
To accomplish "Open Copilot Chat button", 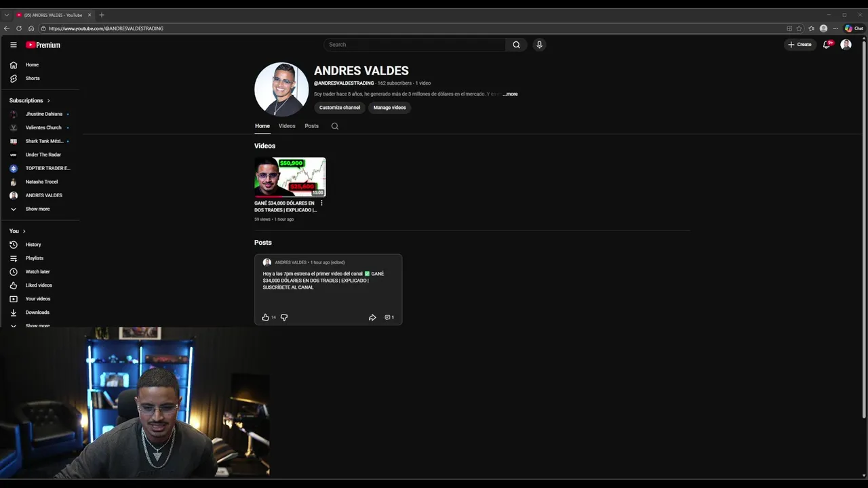I will [x=854, y=28].
